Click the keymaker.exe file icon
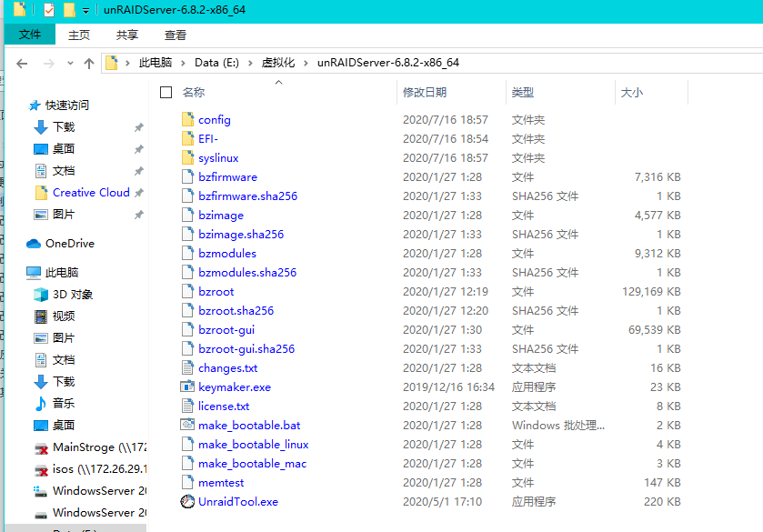The height and width of the screenshot is (532, 763). pos(188,386)
